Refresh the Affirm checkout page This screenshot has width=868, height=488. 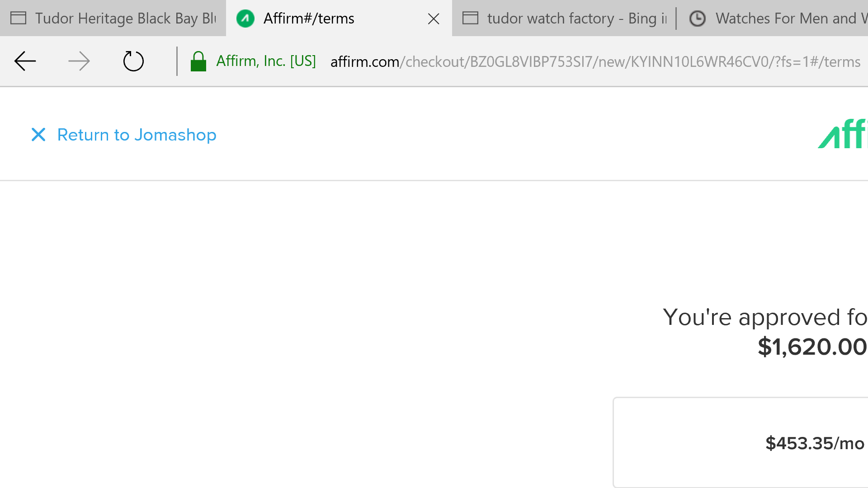pos(133,61)
